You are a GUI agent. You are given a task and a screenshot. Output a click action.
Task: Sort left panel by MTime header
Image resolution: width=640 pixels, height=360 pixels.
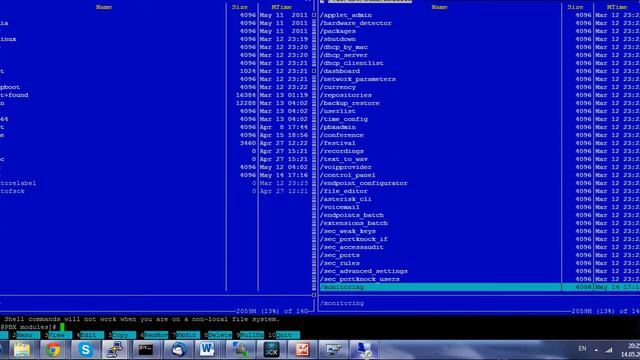(x=282, y=7)
